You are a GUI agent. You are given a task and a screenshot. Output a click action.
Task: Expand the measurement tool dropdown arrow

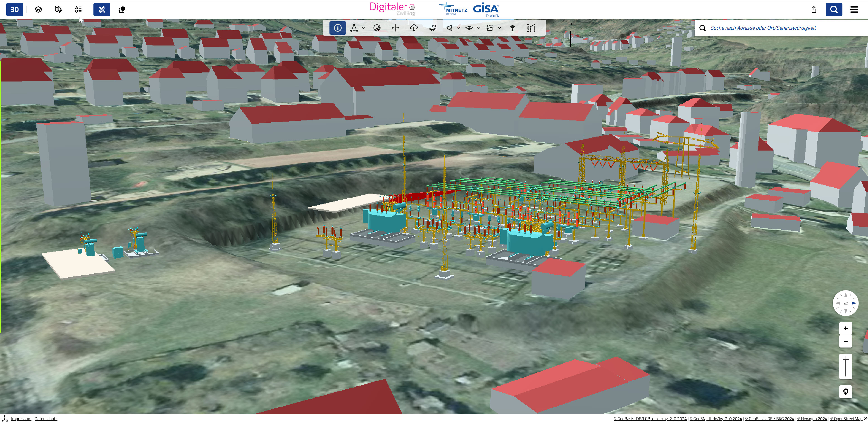coord(364,28)
